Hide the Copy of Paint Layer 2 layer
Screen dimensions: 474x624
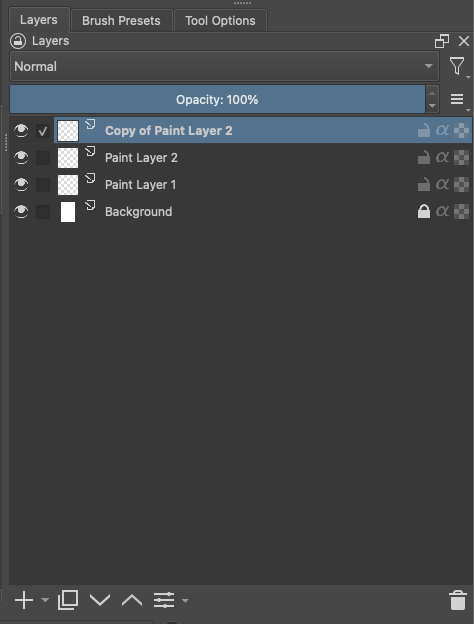click(x=21, y=131)
